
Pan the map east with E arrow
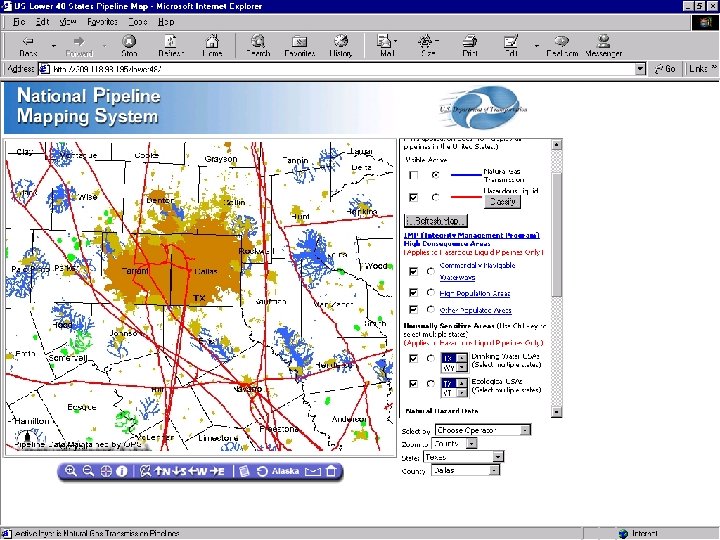(x=219, y=471)
